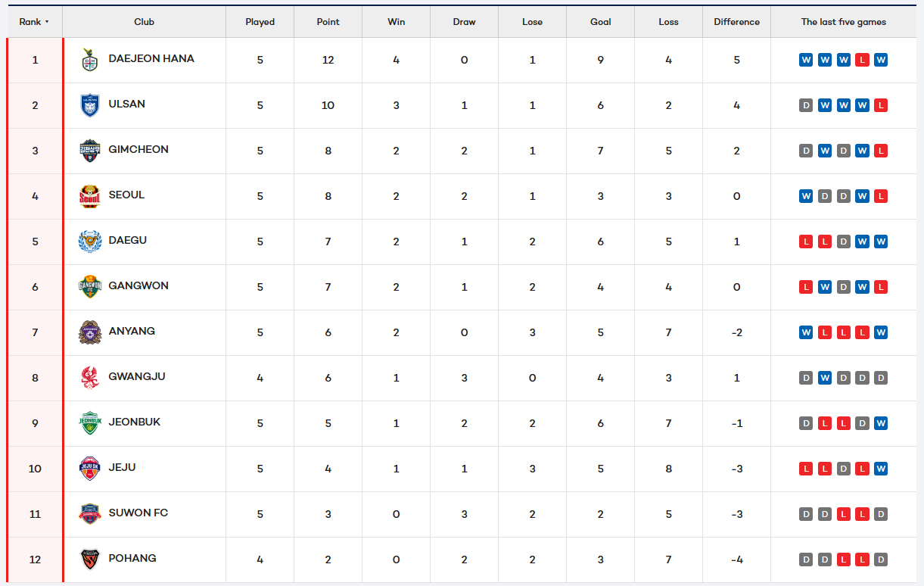The width and height of the screenshot is (924, 586).
Task: Open the JEJU club link
Action: coord(122,467)
